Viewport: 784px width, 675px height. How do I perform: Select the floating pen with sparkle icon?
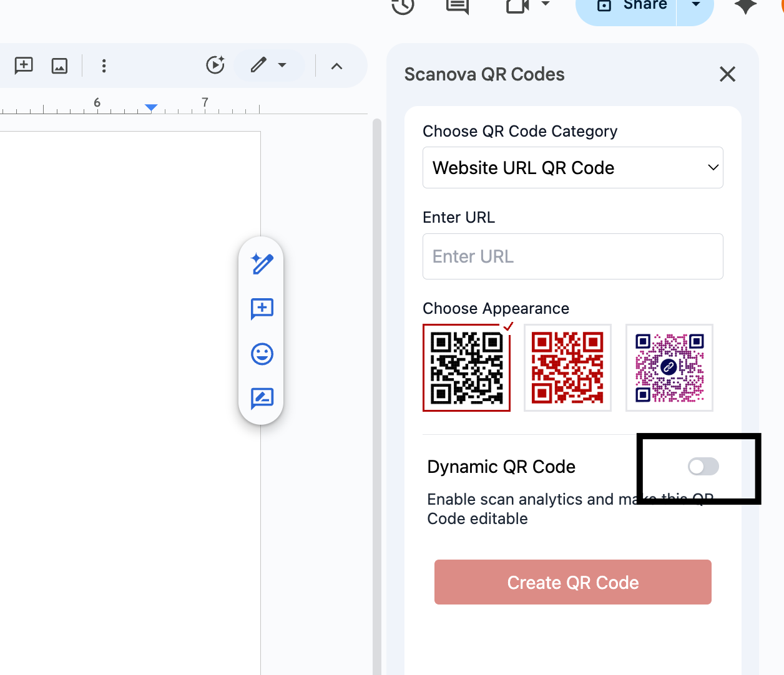tap(262, 264)
